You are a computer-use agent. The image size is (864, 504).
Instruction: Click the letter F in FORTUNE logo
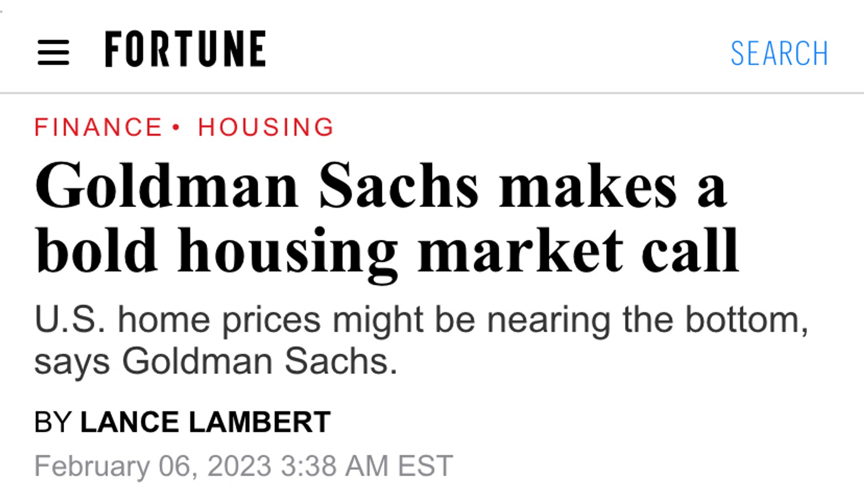[x=114, y=49]
